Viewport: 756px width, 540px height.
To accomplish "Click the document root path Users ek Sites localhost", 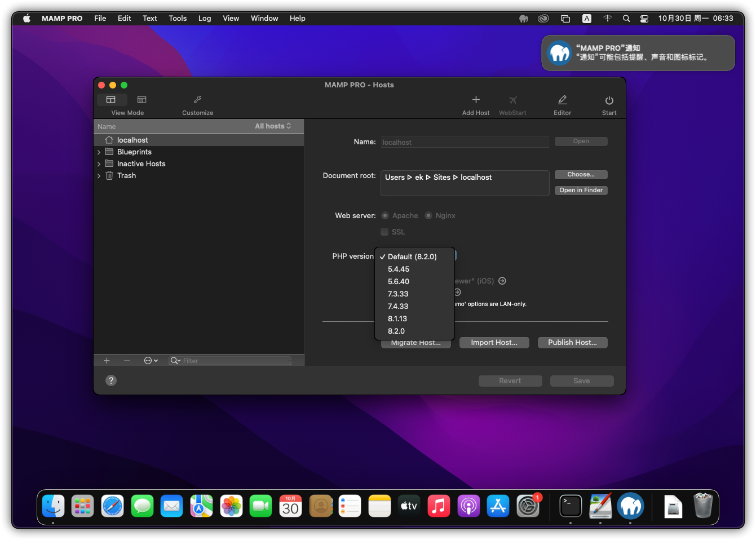I will [x=438, y=177].
